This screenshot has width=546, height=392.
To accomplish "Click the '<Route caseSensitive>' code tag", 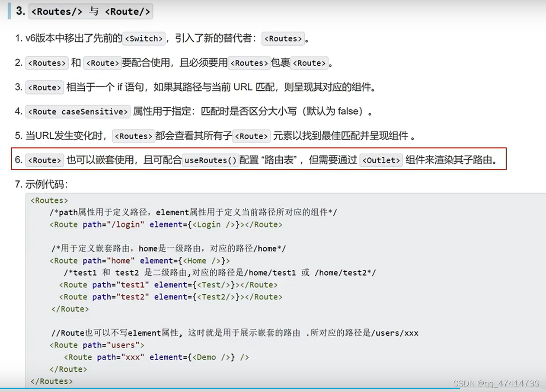I will coord(78,112).
